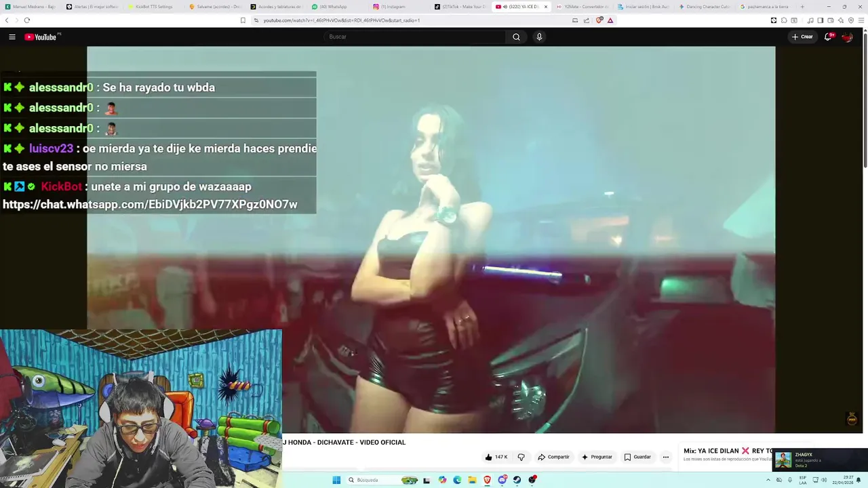The height and width of the screenshot is (488, 868).
Task: Focus the Buscar search field
Action: coord(415,37)
